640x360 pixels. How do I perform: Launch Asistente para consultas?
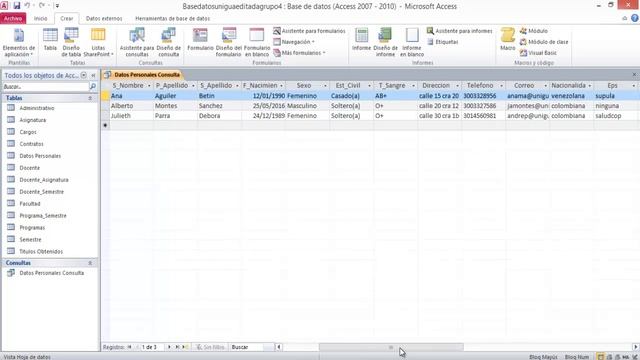point(137,42)
